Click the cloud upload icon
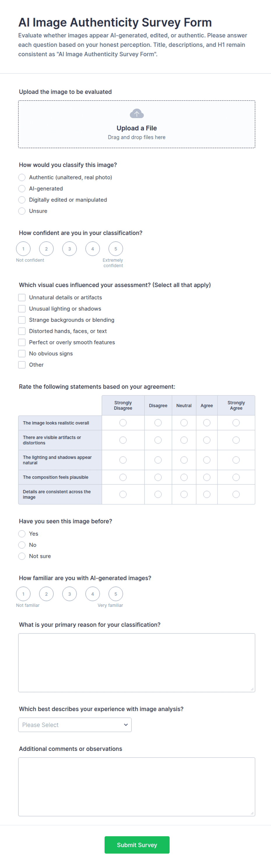The image size is (271, 868). click(x=137, y=113)
